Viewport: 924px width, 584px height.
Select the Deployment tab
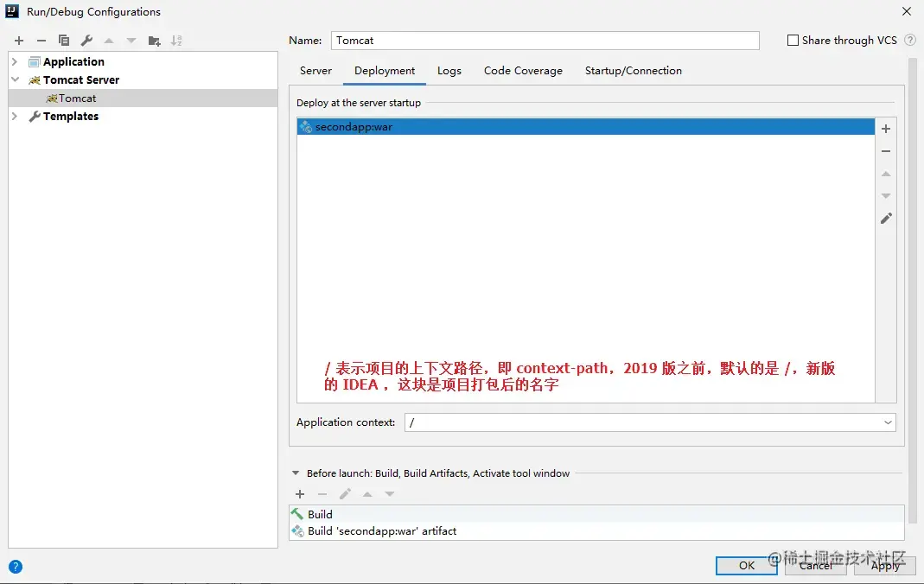(385, 71)
